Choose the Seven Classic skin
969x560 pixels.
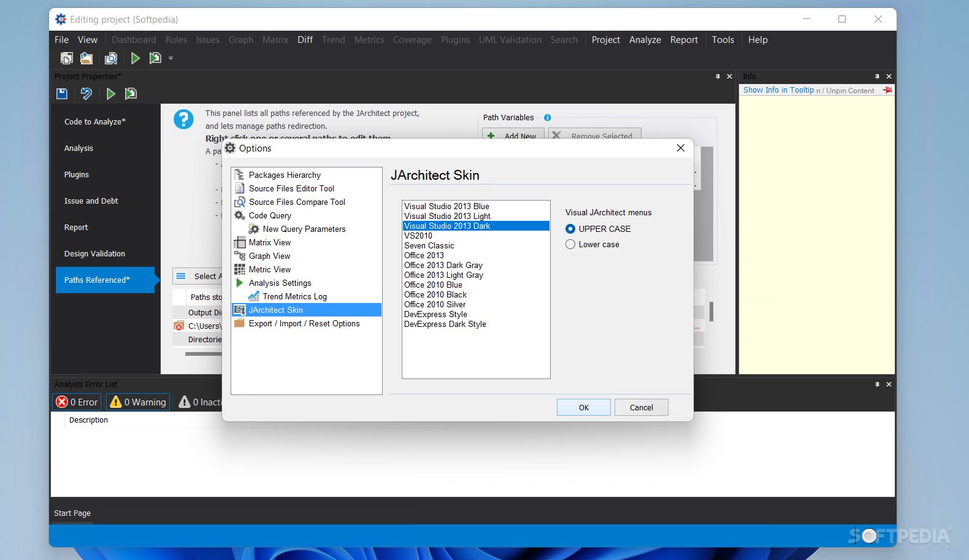[x=476, y=245]
